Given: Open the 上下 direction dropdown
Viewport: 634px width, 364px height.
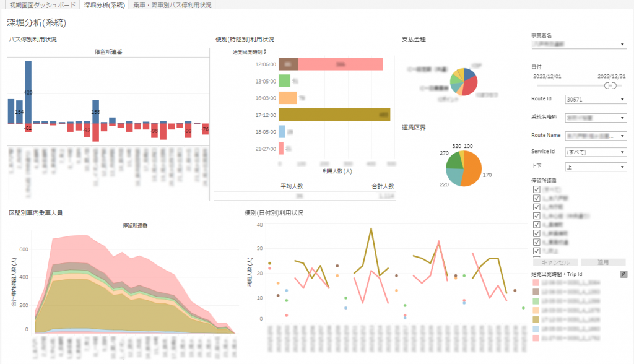Looking at the screenshot, I should pyautogui.click(x=596, y=167).
